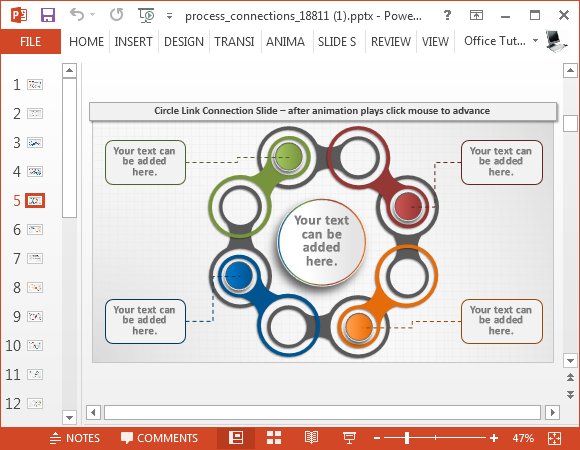Click horizontal scroll left arrow
This screenshot has width=580, height=450.
(x=93, y=412)
